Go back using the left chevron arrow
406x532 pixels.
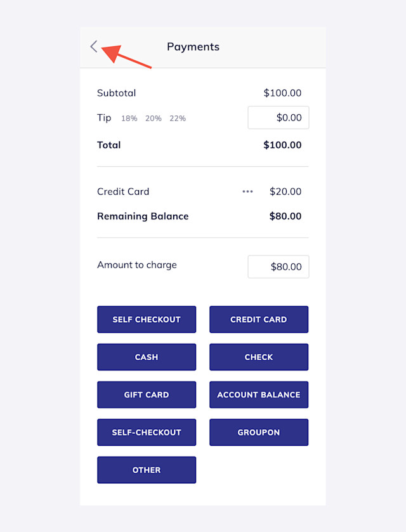(94, 46)
